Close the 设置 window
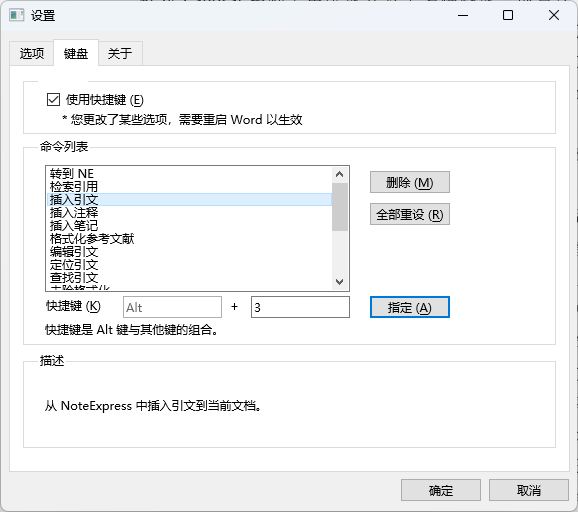Image resolution: width=578 pixels, height=512 pixels. [554, 15]
